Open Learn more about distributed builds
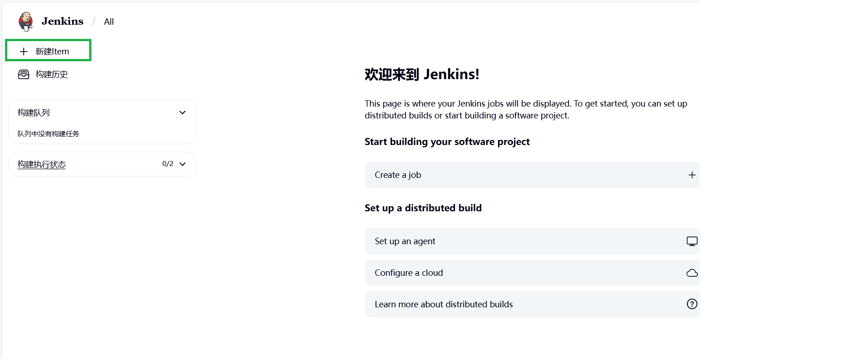 [532, 304]
